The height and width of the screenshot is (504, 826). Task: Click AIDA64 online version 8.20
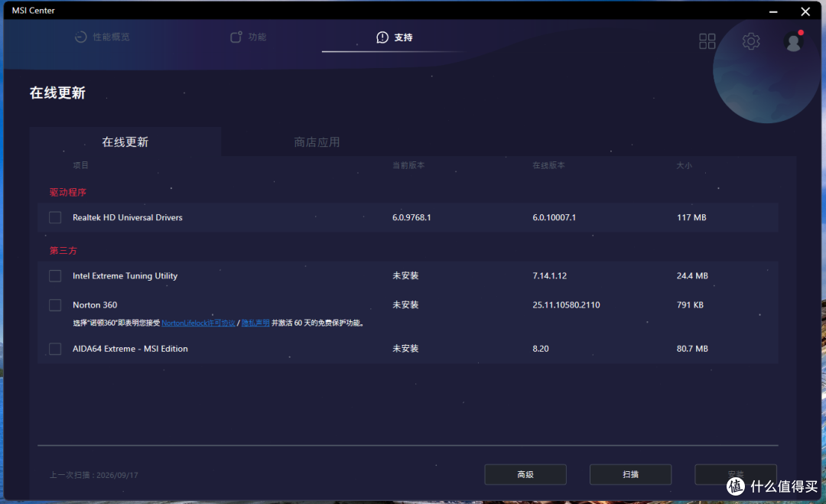(x=541, y=349)
